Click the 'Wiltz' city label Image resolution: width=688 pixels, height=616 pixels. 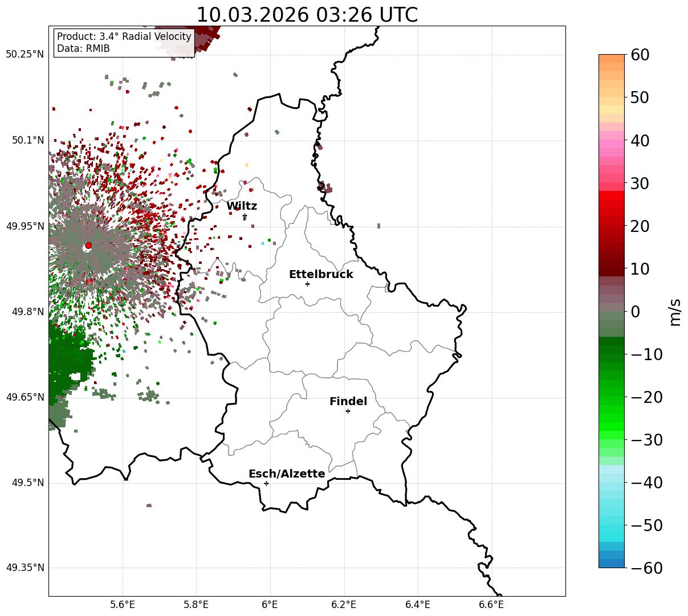coord(242,206)
